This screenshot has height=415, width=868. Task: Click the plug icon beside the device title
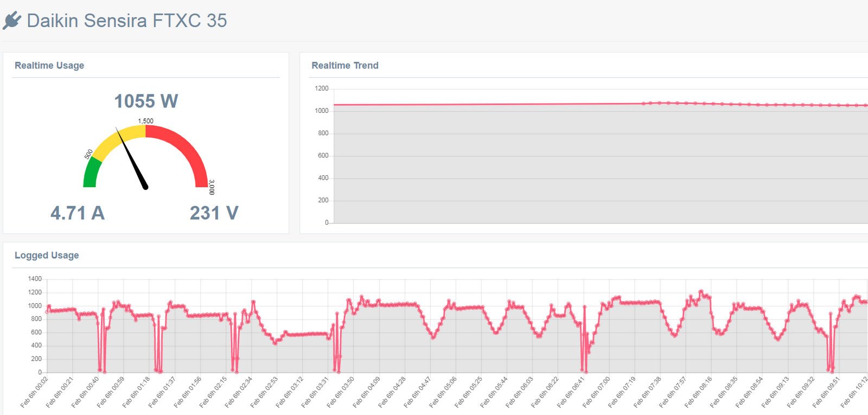coord(11,21)
